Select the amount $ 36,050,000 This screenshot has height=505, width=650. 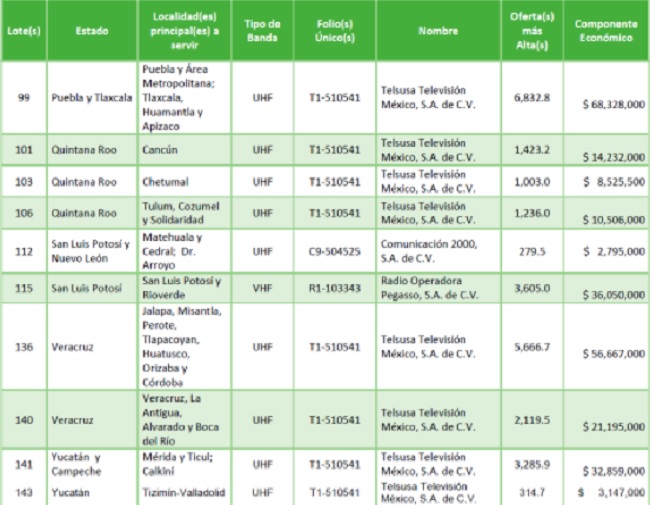pyautogui.click(x=614, y=295)
